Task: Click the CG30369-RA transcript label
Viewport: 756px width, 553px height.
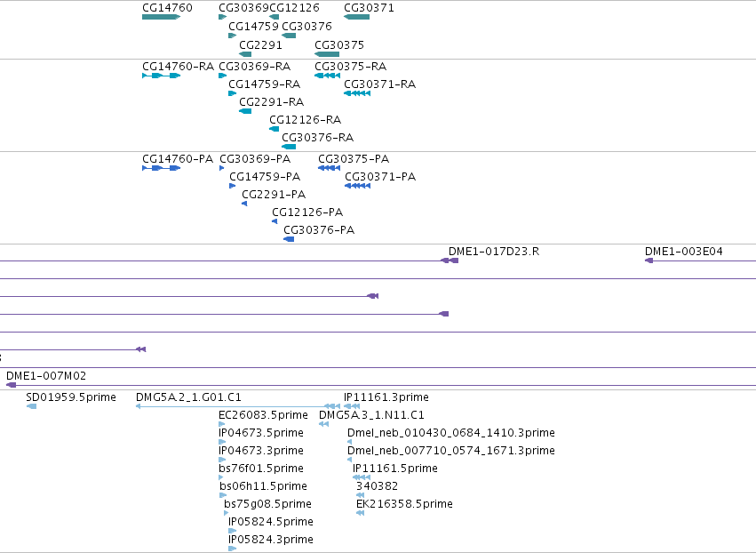Action: 255,66
